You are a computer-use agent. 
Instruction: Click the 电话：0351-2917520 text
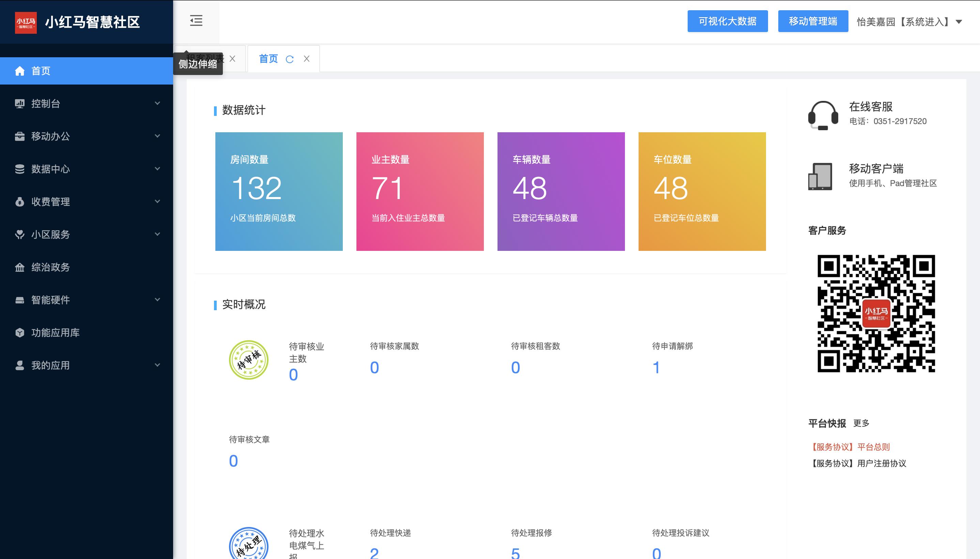(888, 121)
